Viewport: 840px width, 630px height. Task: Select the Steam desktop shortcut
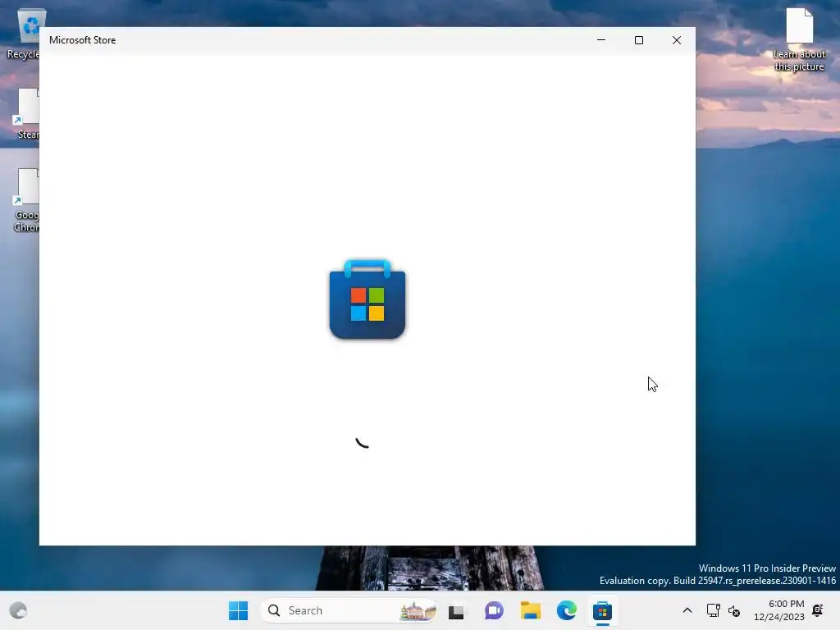[27, 113]
